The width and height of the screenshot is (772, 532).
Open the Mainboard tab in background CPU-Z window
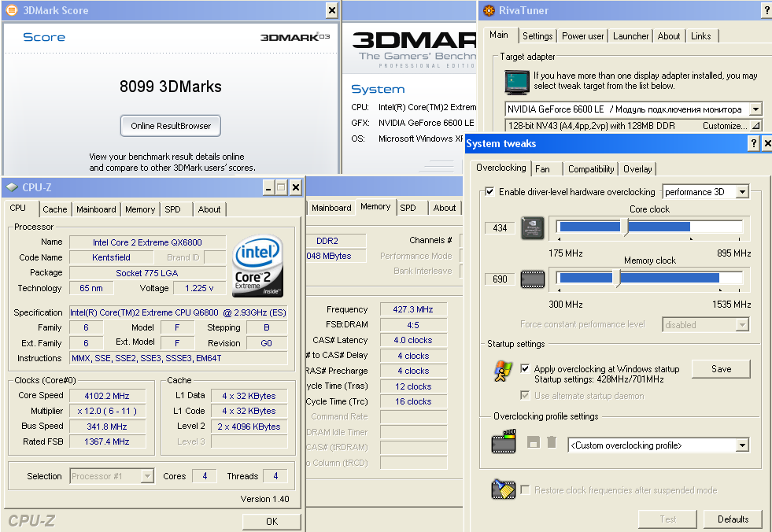[x=331, y=208]
